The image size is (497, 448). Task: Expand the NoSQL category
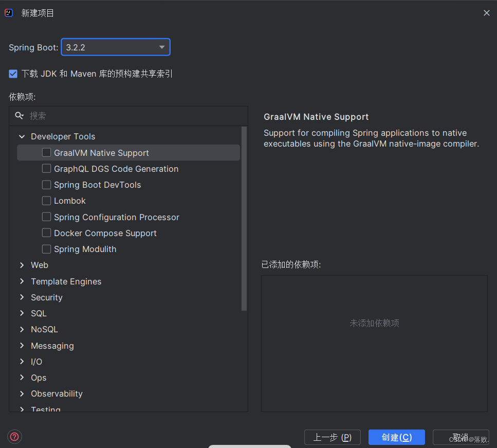22,329
